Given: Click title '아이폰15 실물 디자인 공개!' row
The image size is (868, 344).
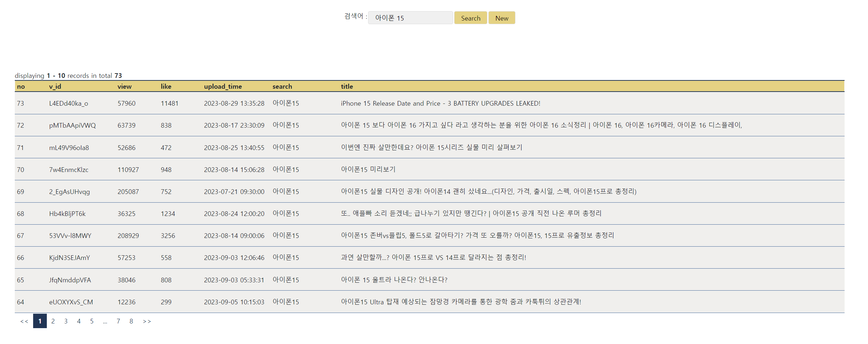Looking at the screenshot, I should click(489, 191).
